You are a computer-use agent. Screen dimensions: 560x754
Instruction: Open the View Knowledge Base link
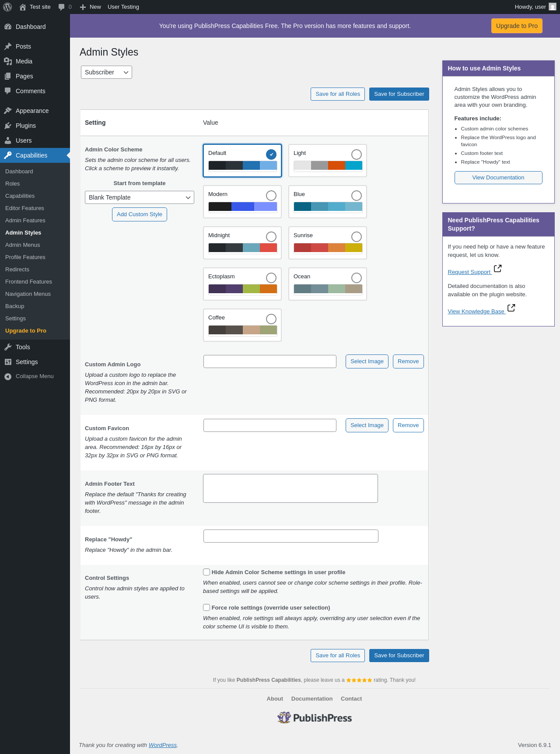pos(476,312)
